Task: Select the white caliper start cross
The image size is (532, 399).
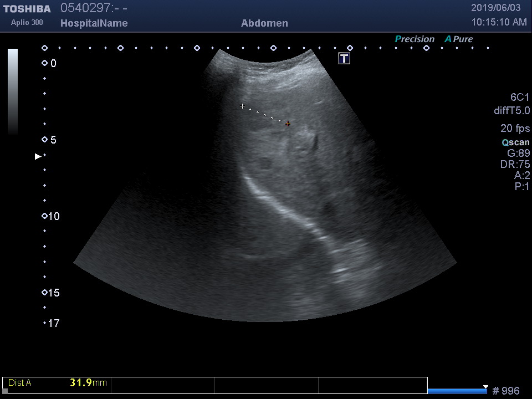Action: click(x=242, y=106)
